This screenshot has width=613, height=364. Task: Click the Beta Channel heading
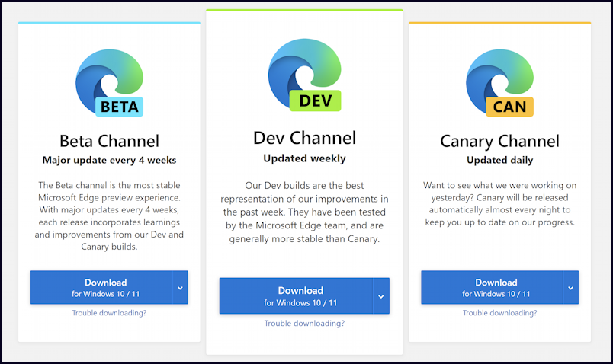coord(109,141)
